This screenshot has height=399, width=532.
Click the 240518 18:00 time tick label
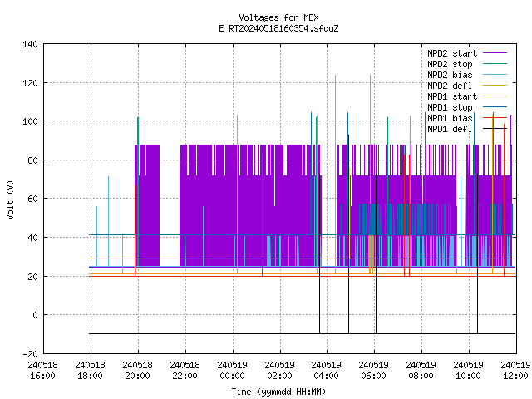pyautogui.click(x=91, y=371)
